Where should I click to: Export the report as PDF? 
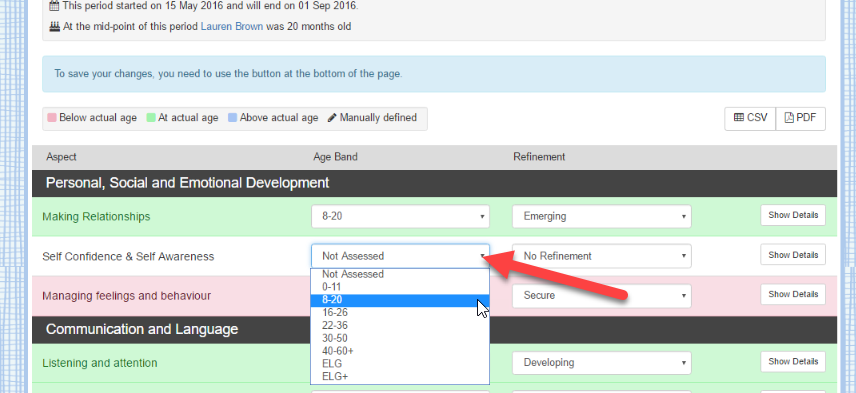(800, 118)
